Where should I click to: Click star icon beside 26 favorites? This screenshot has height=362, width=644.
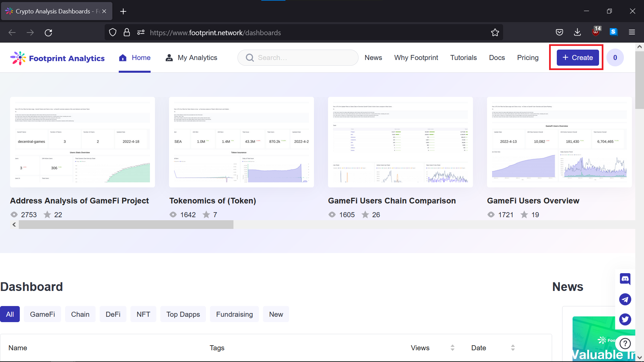pos(365,215)
